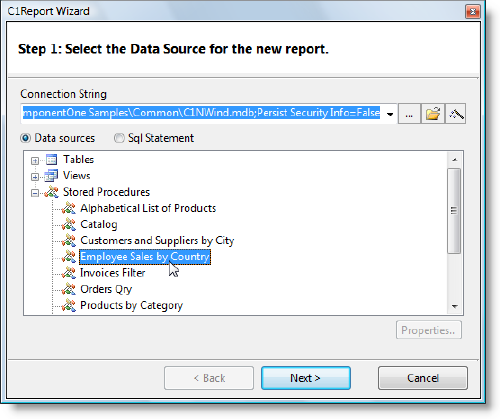
Task: Click the Cancel button
Action: 423,378
